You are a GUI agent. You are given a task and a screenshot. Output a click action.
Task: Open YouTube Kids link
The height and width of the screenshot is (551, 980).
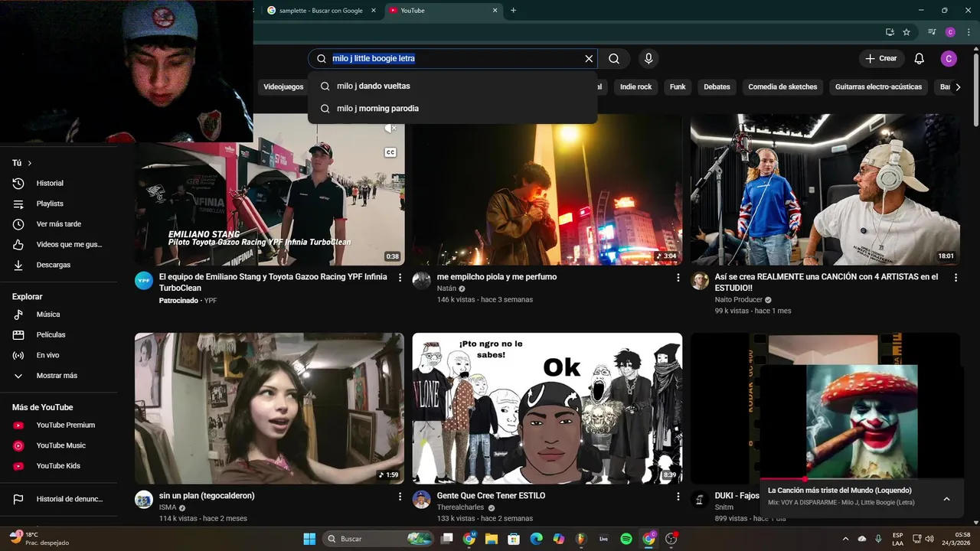[x=59, y=466]
